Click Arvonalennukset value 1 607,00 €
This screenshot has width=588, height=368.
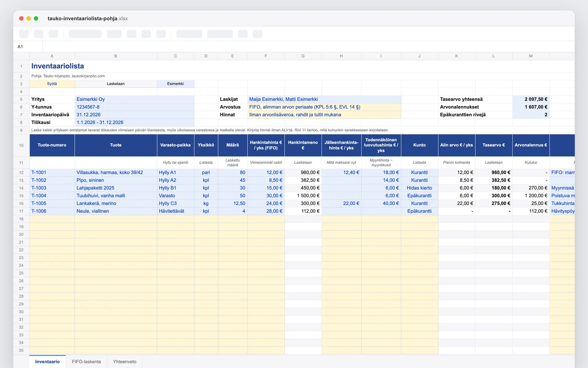tap(531, 107)
